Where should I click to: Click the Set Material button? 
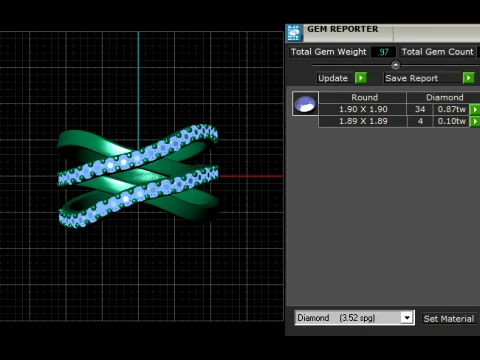tap(449, 319)
